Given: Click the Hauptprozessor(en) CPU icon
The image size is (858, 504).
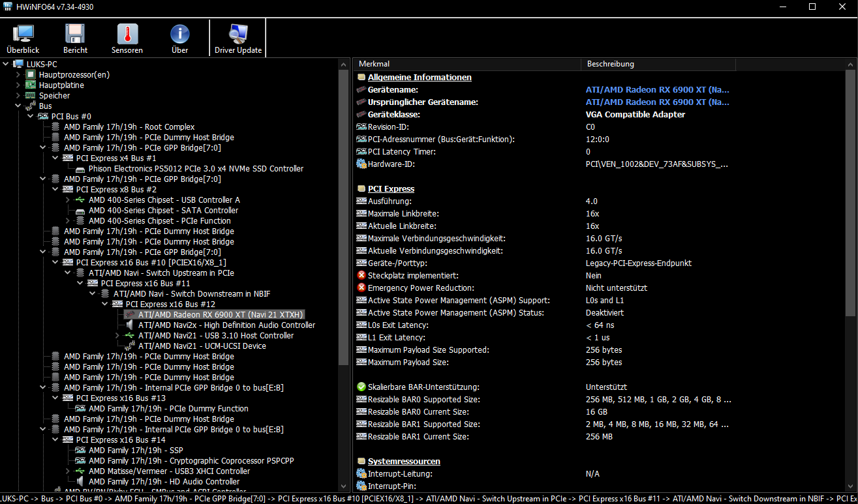Looking at the screenshot, I should (31, 75).
